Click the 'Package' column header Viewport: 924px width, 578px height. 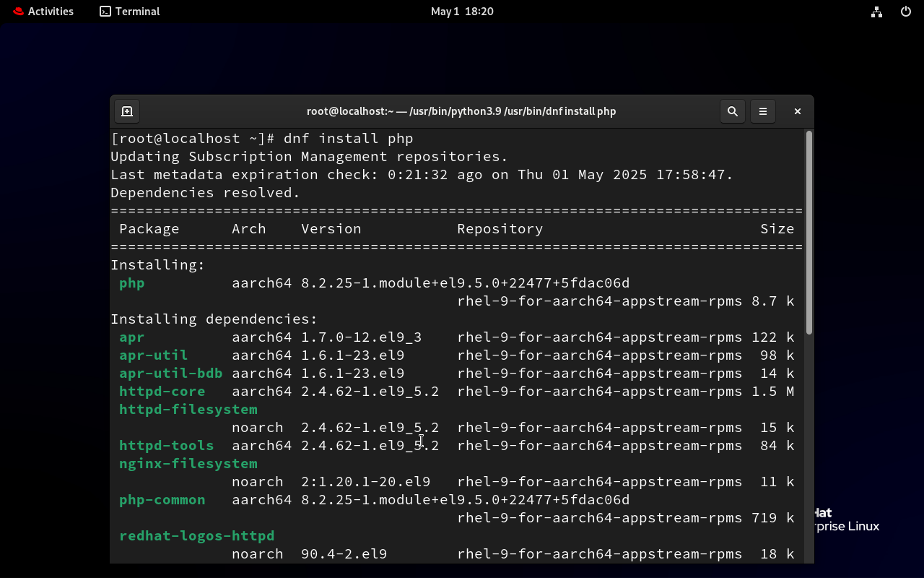point(149,229)
